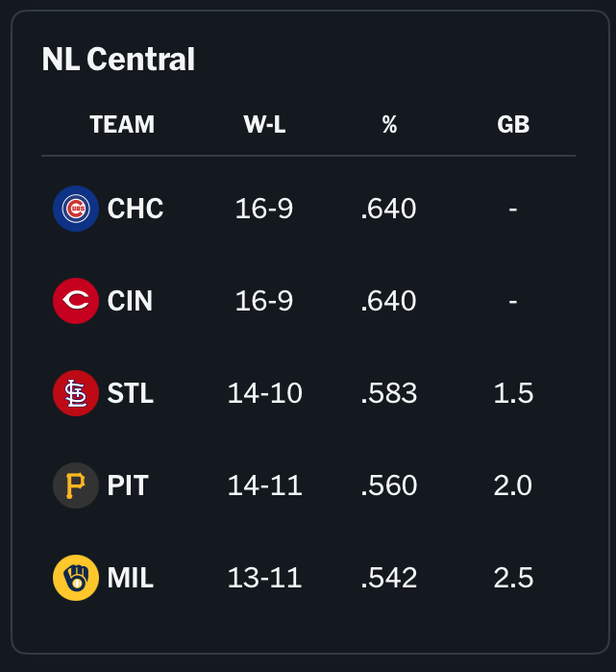Click the Brewers 2.5 games back value
Screen dimensions: 616x672
tap(513, 578)
